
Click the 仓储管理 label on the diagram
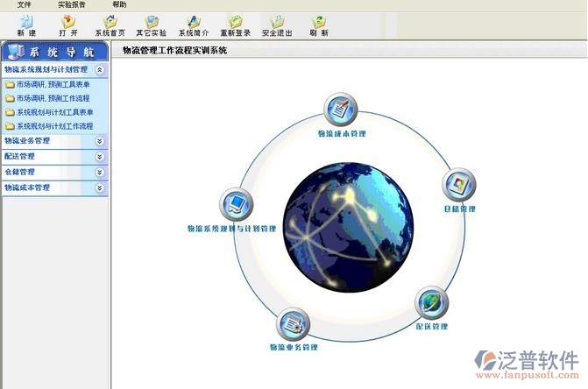460,209
